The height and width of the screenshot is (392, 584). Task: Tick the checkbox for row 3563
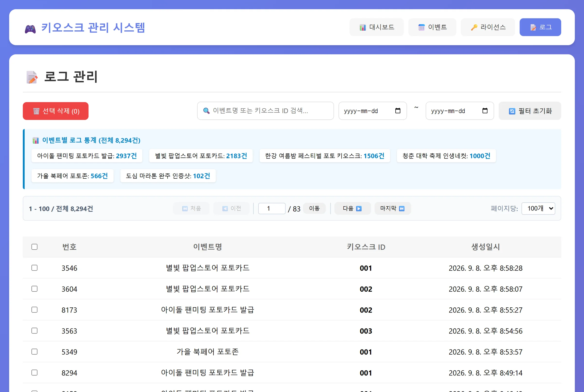[35, 331]
